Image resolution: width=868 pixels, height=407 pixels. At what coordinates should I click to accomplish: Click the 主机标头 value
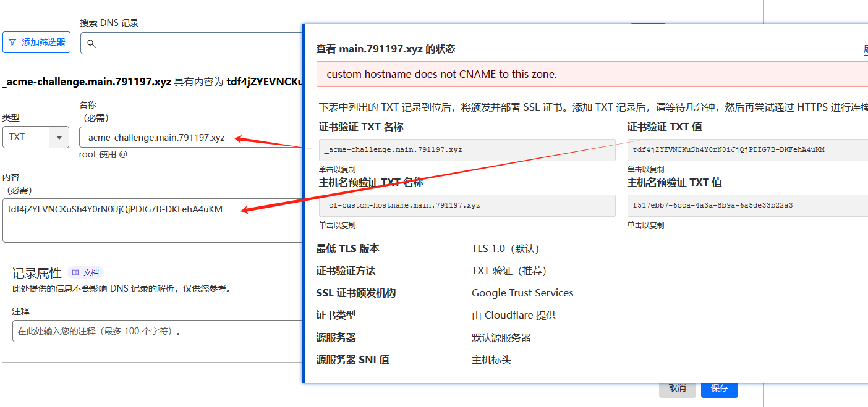pyautogui.click(x=491, y=359)
